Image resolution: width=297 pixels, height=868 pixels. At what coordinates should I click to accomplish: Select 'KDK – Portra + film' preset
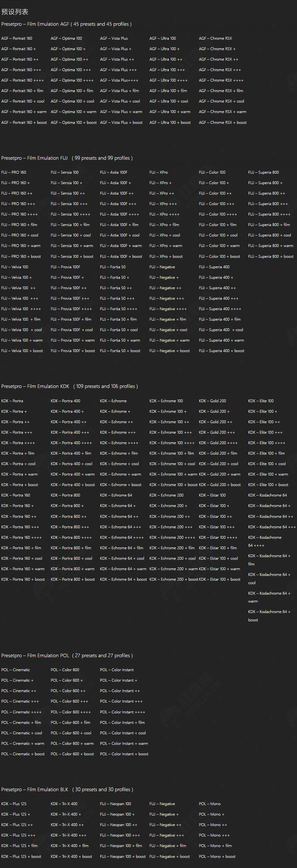click(x=18, y=453)
